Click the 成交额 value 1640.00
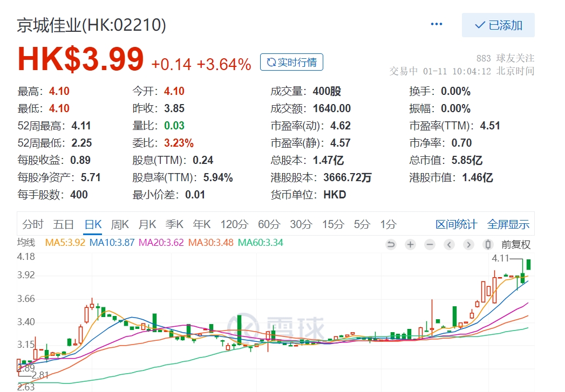The height and width of the screenshot is (392, 565). pos(332,108)
